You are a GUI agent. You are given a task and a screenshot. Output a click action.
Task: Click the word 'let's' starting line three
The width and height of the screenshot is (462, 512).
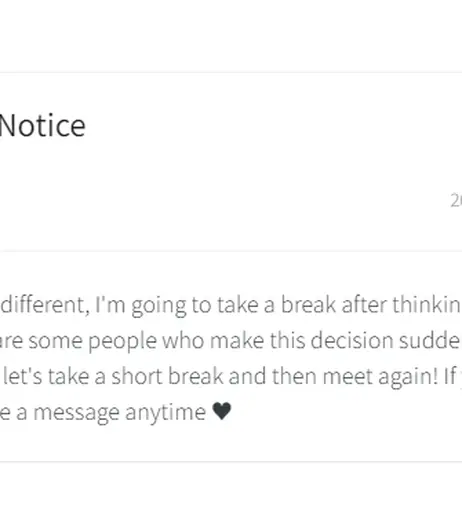point(23,376)
